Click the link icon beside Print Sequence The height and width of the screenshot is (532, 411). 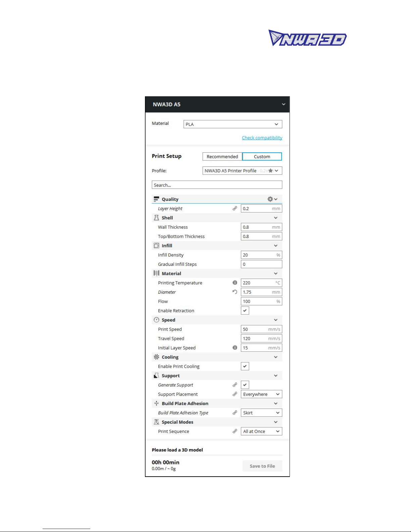click(x=235, y=431)
